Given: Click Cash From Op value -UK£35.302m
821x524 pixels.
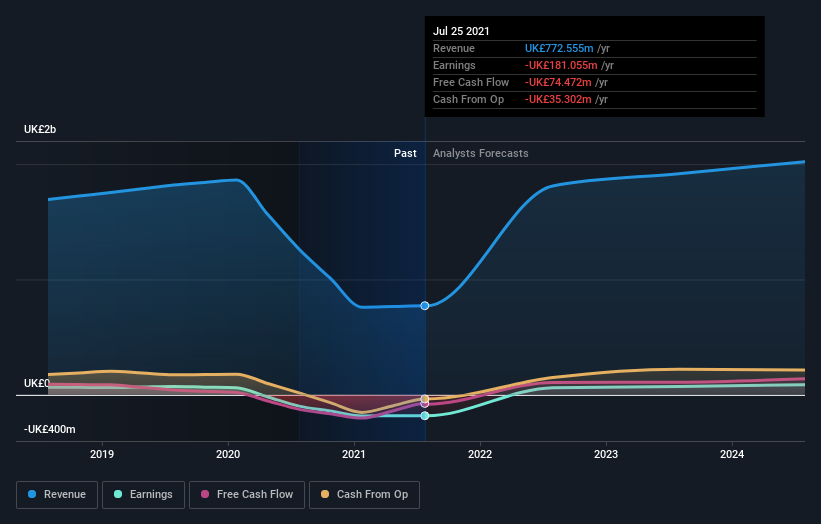Looking at the screenshot, I should (x=558, y=99).
